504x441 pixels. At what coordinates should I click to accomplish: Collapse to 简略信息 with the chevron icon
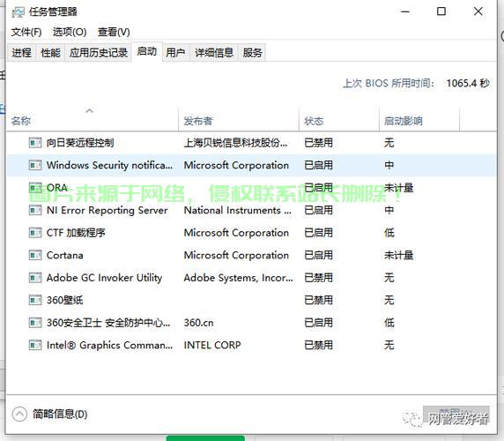coord(19,414)
